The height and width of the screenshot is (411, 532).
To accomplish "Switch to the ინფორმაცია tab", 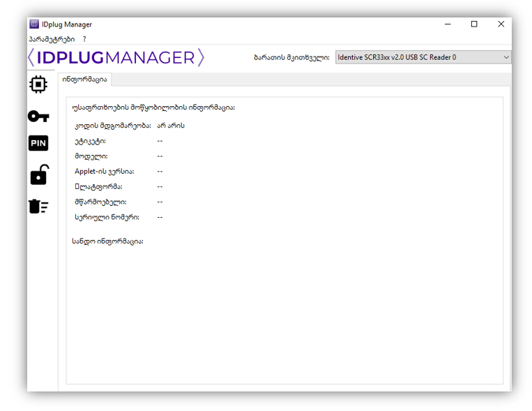I will (84, 80).
